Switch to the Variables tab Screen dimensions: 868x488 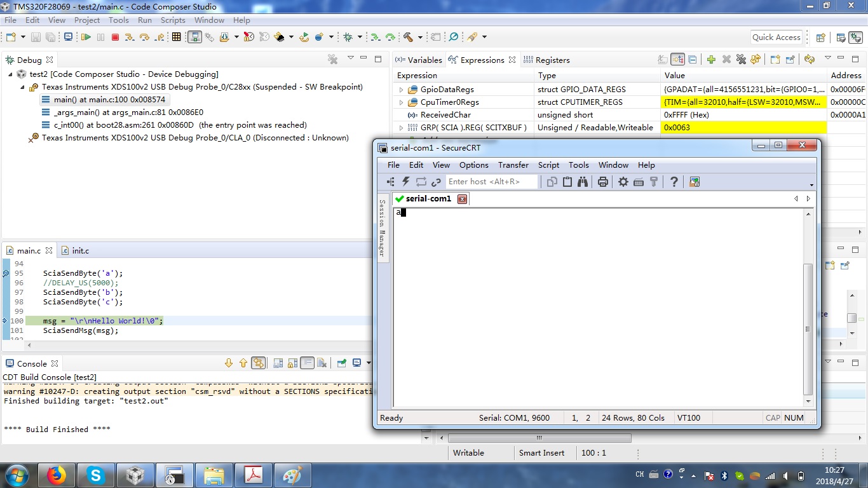point(418,60)
